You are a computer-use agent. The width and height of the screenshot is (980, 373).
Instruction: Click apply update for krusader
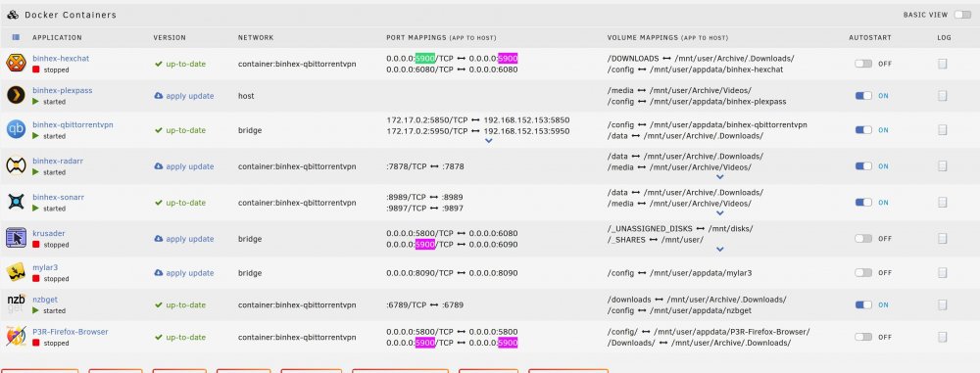190,239
